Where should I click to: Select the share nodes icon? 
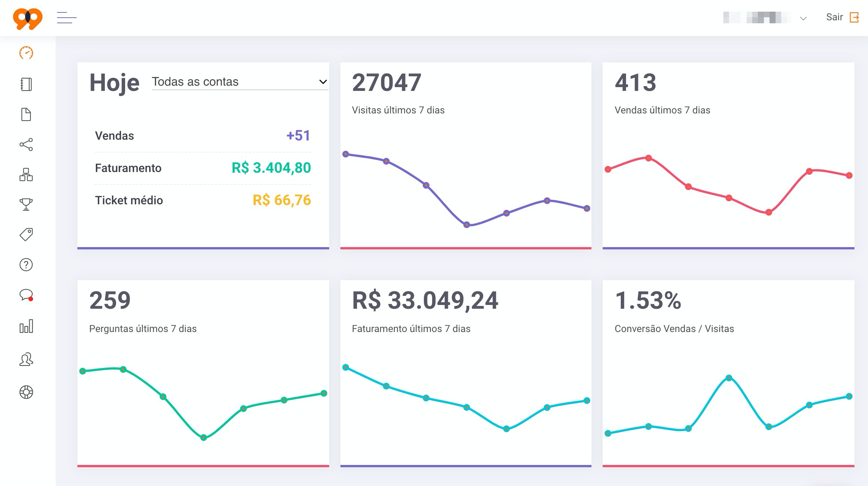(26, 145)
